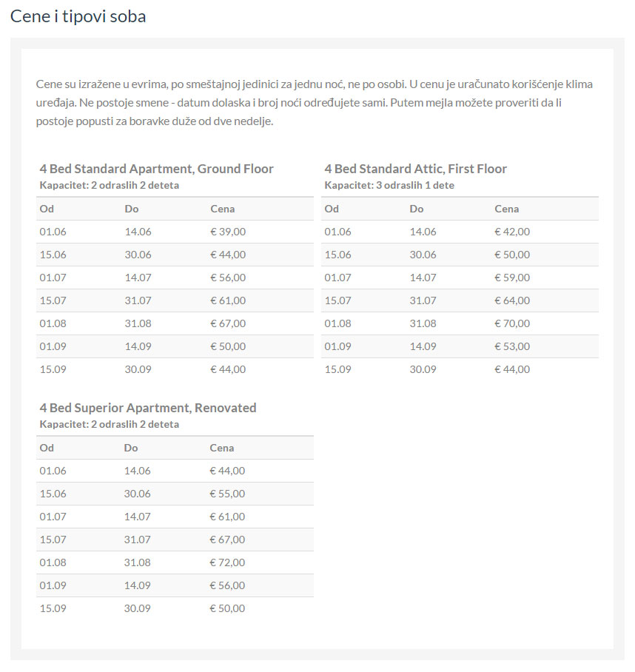Click the "4 Bed Standard Attic, First Floor" heading
Image resolution: width=635 pixels, height=672 pixels.
pyautogui.click(x=415, y=169)
